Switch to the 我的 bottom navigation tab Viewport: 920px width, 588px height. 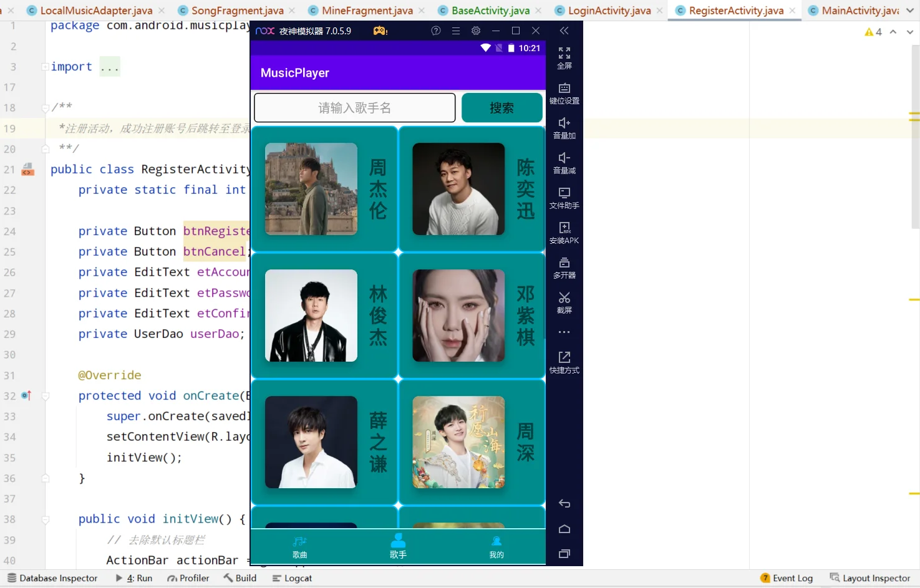(x=496, y=547)
